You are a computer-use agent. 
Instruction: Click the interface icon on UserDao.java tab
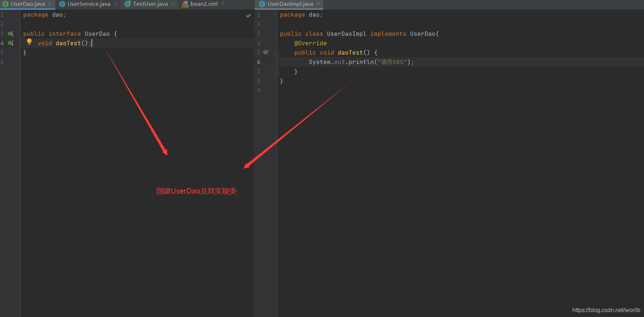pos(5,4)
